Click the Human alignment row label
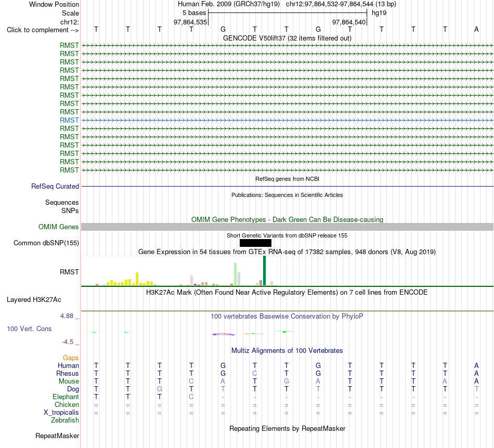The width and height of the screenshot is (494, 448). coord(68,365)
